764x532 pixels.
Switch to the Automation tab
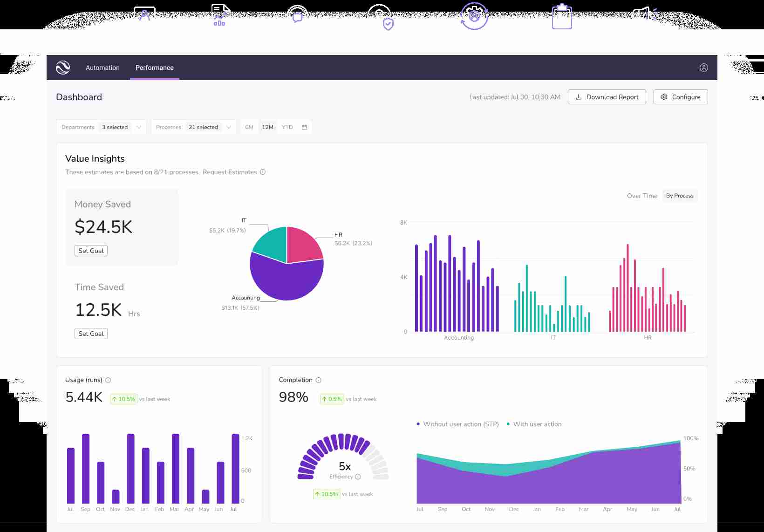[102, 68]
